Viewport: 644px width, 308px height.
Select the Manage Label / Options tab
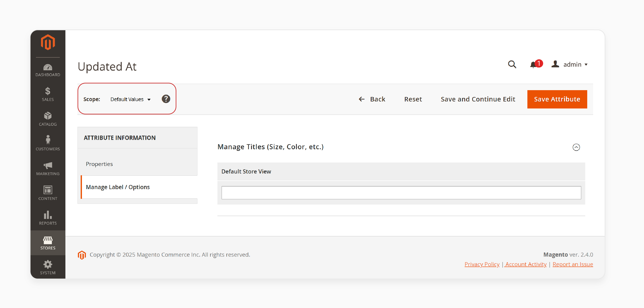(x=139, y=187)
